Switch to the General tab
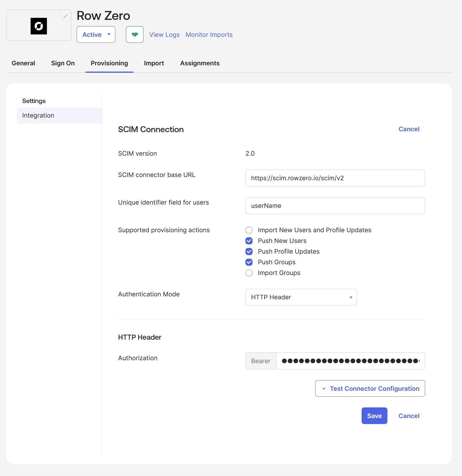This screenshot has width=462, height=476. (23, 63)
